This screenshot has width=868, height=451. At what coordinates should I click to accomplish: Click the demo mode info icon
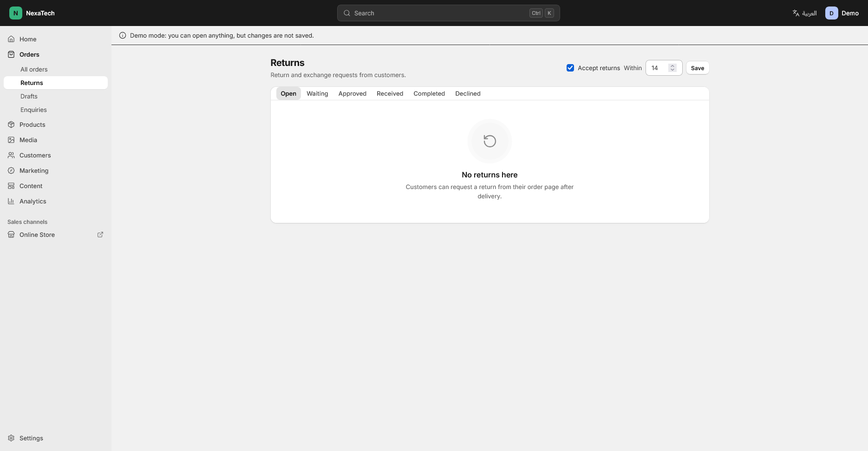point(123,35)
